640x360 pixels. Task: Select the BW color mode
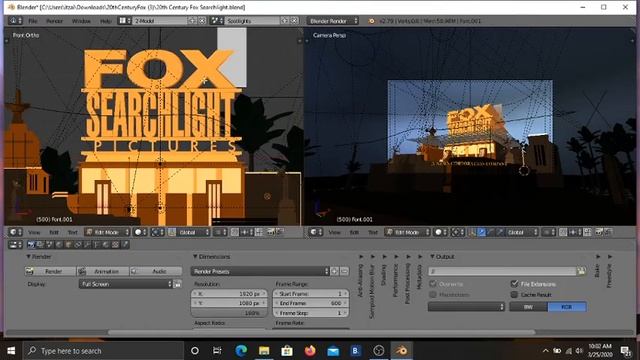tap(529, 307)
